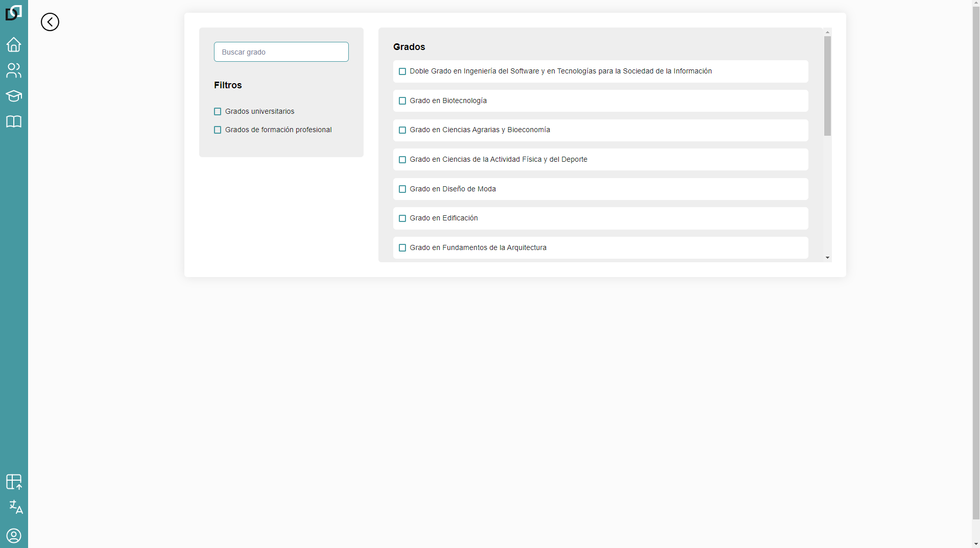Click the Grados list scroll-down arrow
The width and height of the screenshot is (980, 548).
tap(827, 258)
